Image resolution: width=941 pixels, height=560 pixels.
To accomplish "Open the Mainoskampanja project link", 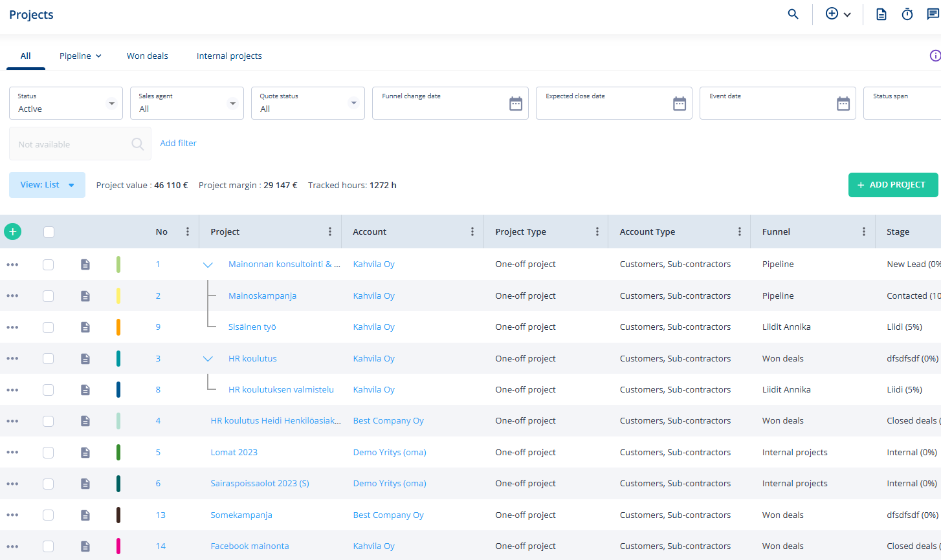I will click(262, 296).
